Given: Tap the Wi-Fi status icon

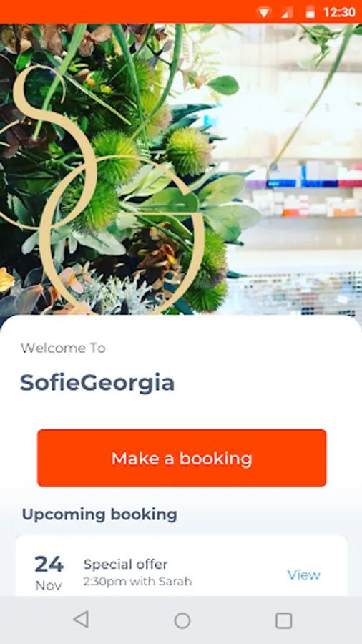Looking at the screenshot, I should (264, 13).
